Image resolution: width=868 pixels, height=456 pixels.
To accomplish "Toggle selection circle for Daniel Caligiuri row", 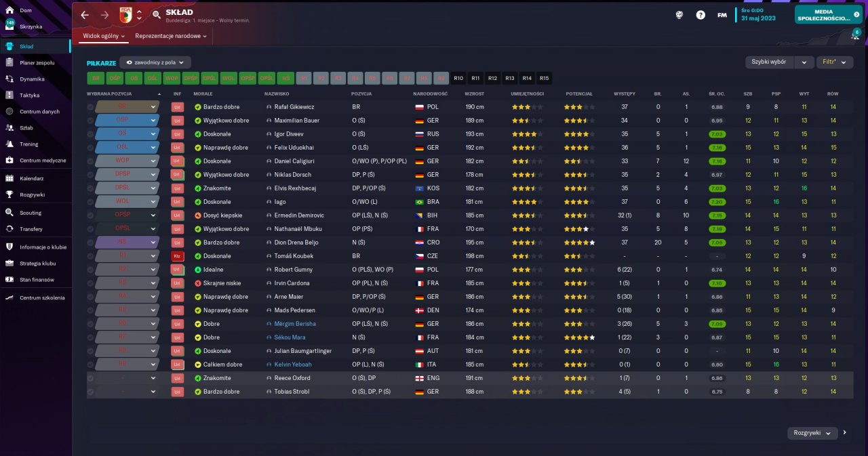I will pyautogui.click(x=90, y=161).
